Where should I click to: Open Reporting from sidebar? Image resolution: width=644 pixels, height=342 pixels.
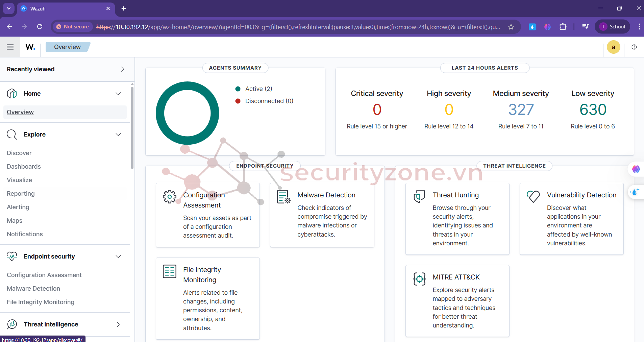(21, 194)
